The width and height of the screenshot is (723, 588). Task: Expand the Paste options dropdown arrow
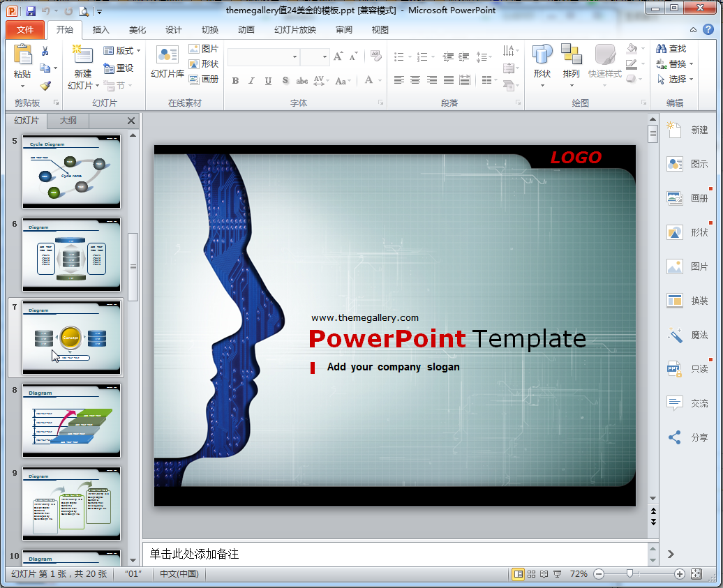click(x=22, y=86)
